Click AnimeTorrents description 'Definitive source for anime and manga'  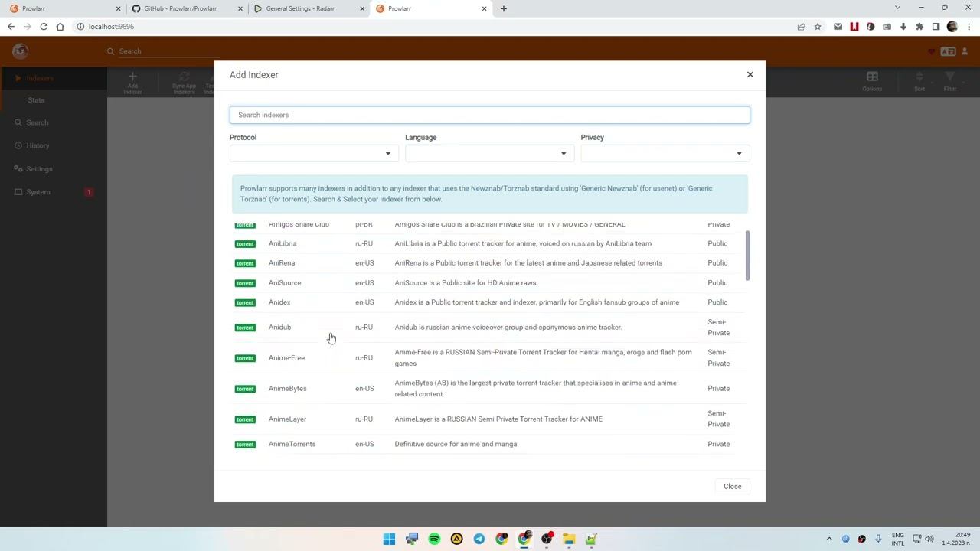tap(456, 444)
